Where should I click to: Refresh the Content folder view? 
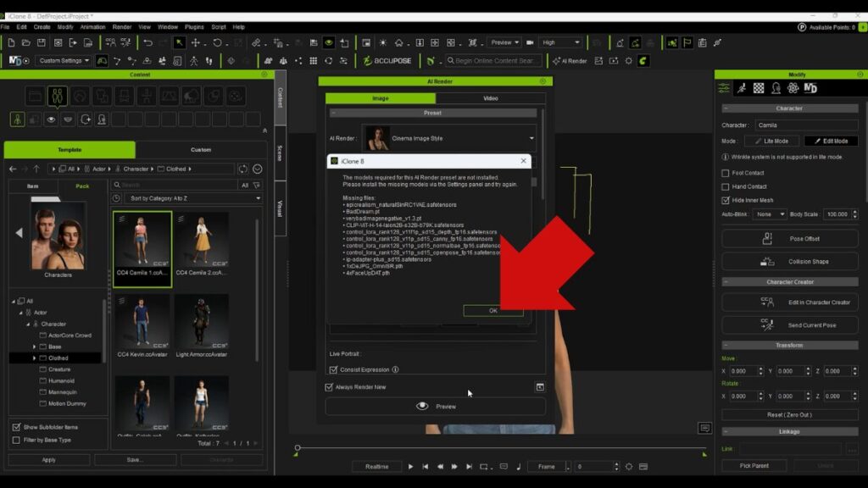click(x=242, y=169)
